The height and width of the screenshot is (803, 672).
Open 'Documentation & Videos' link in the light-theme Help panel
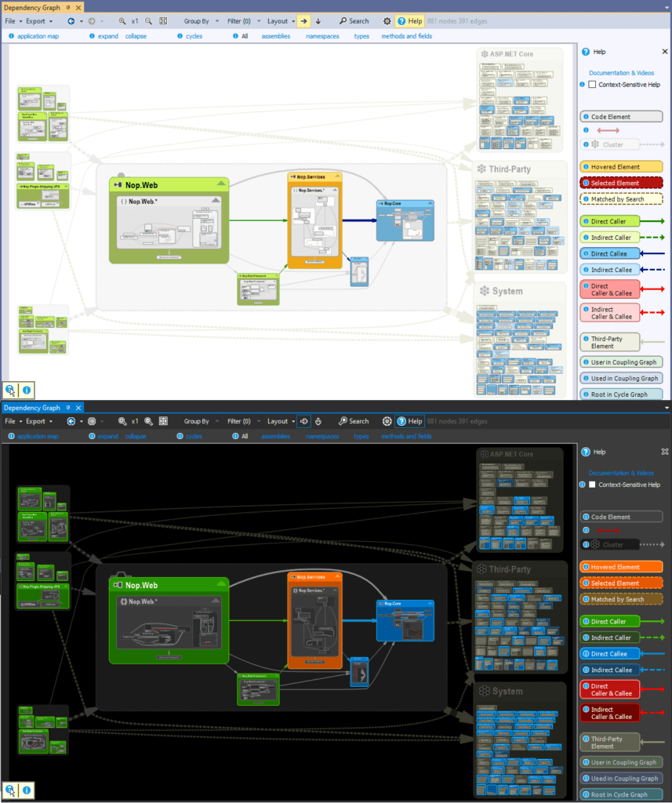point(621,73)
